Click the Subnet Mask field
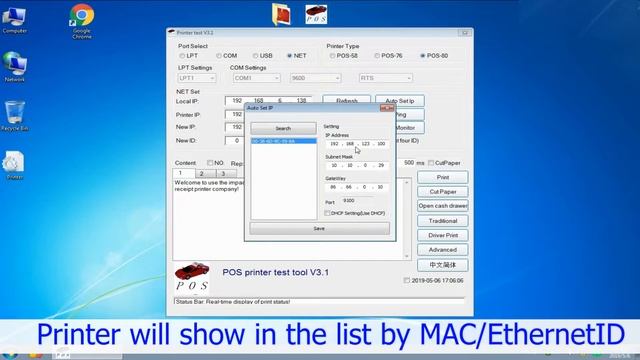Image resolution: width=640 pixels, height=360 pixels. [358, 165]
